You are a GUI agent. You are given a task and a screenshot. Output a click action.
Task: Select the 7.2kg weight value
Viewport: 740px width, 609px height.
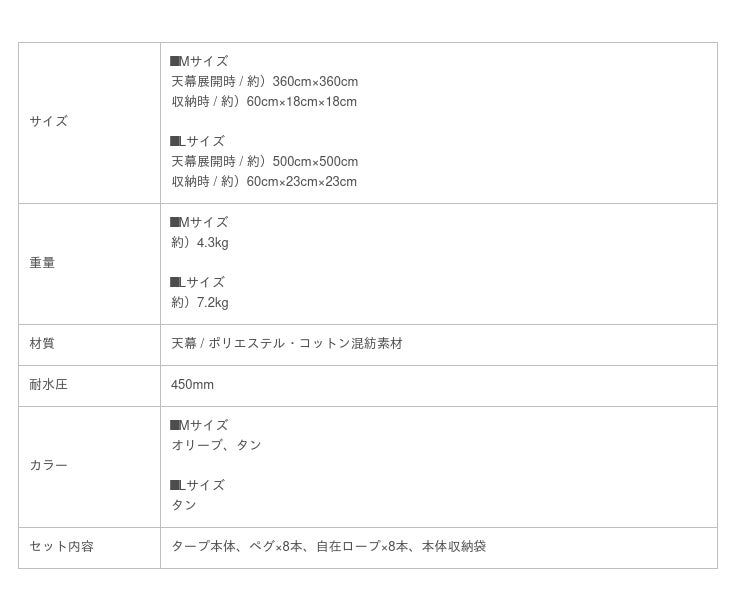tap(212, 303)
